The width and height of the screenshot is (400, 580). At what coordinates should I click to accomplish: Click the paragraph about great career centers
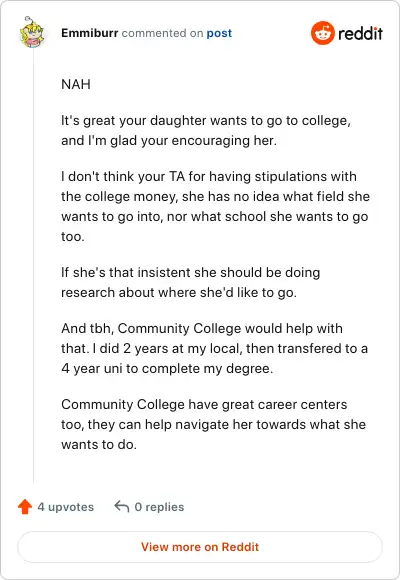pos(214,424)
